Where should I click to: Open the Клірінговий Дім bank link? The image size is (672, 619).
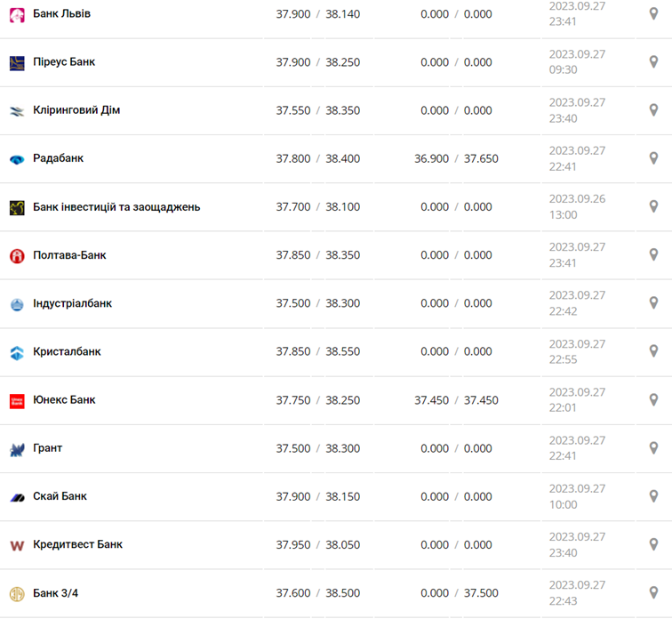click(76, 110)
